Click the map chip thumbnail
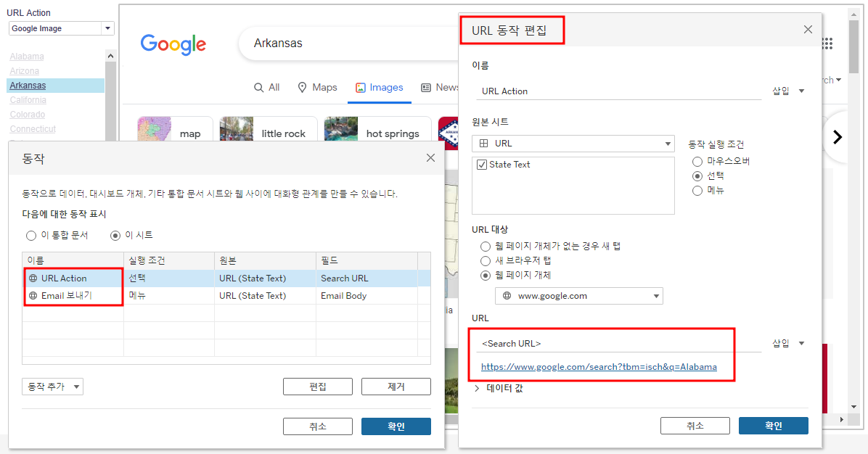This screenshot has width=868, height=454. click(x=155, y=129)
